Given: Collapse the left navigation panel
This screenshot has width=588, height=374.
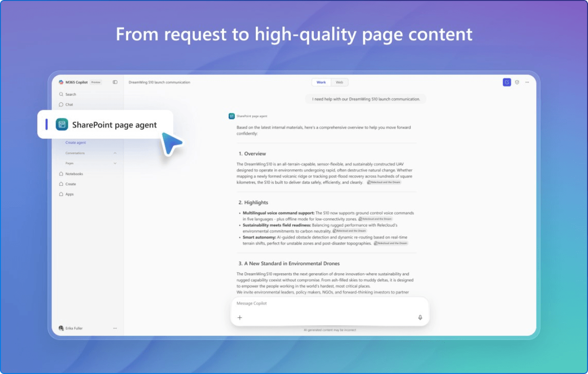Looking at the screenshot, I should click(x=115, y=82).
